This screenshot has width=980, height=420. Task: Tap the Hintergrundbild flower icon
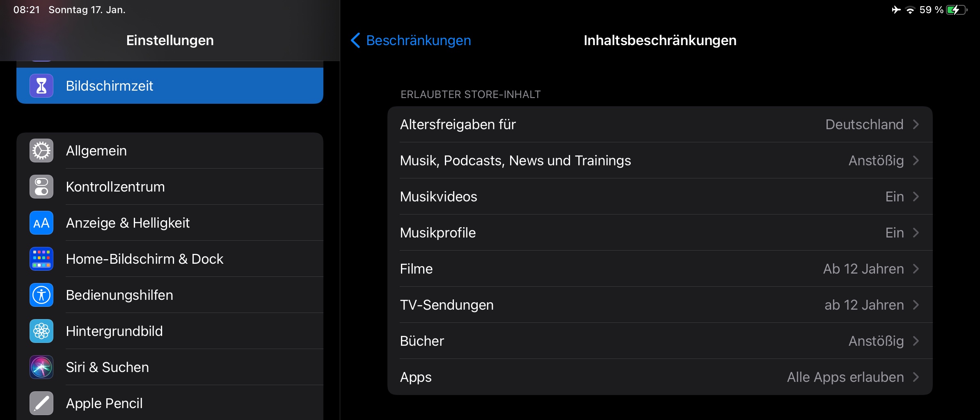click(x=41, y=331)
